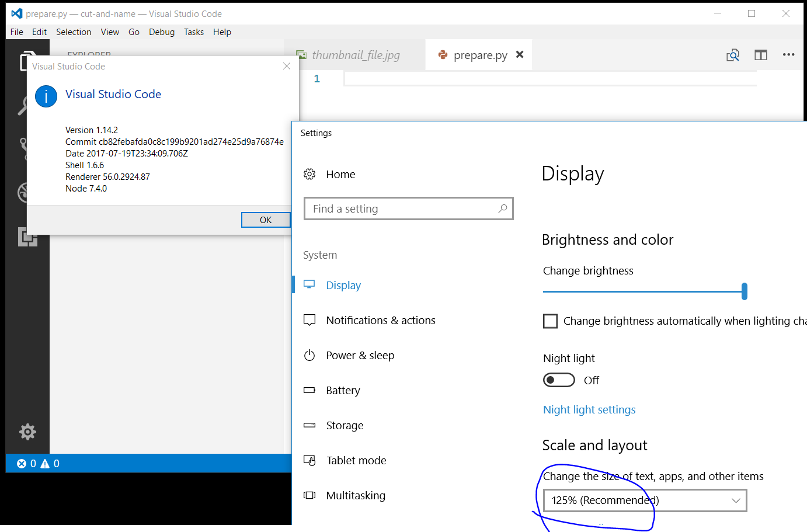This screenshot has height=532, width=807.
Task: Open the Manage gear in VS Code
Action: [27, 432]
